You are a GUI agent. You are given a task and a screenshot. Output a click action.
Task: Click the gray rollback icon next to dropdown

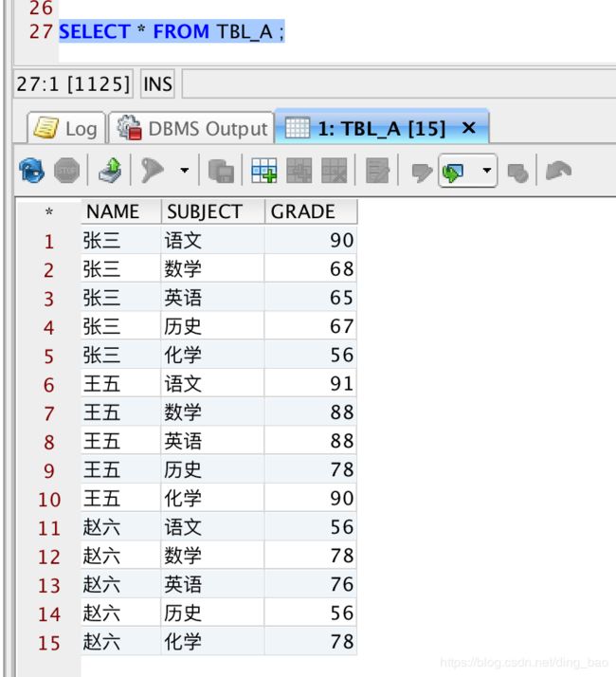click(x=517, y=173)
